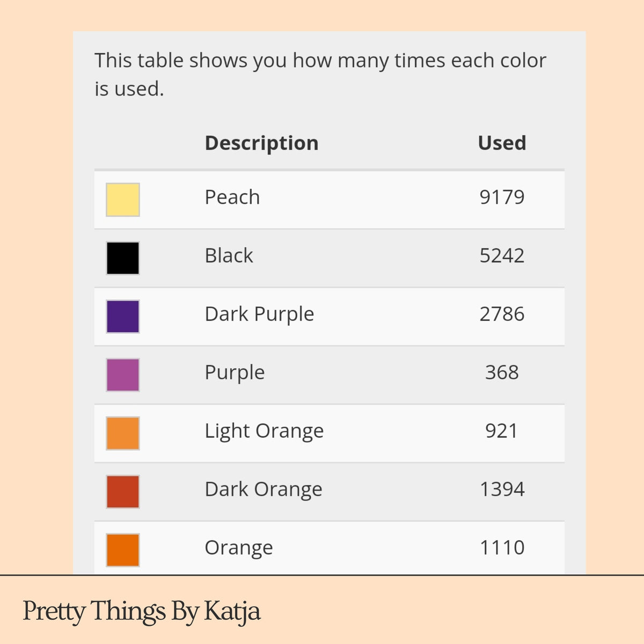Select the Dark Orange color swatch
The image size is (644, 644).
[x=123, y=492]
